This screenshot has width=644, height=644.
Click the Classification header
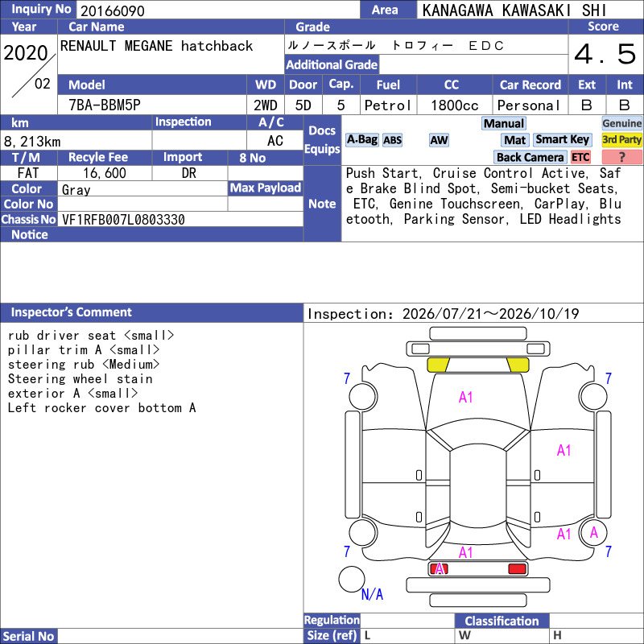[502, 621]
